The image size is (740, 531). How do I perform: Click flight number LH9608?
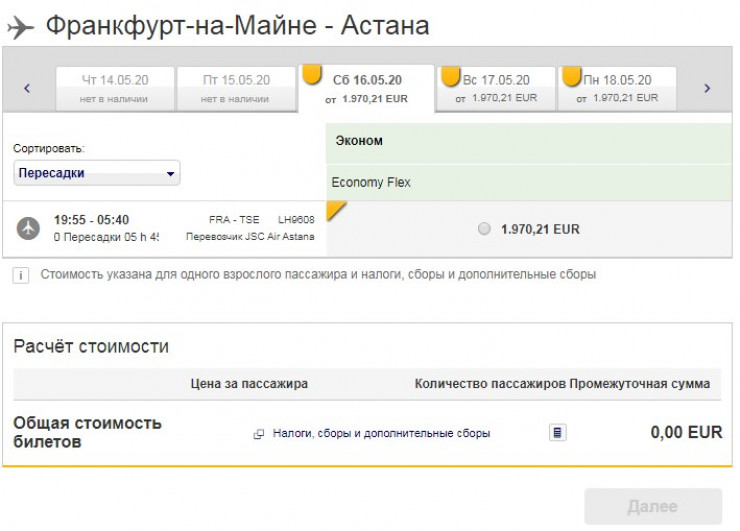click(x=296, y=220)
